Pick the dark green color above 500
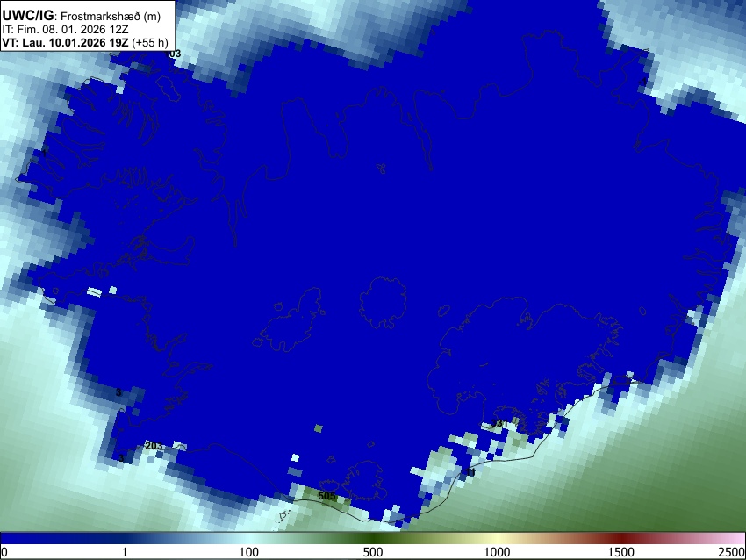Viewport: 746px width, 560px height. tap(373, 538)
